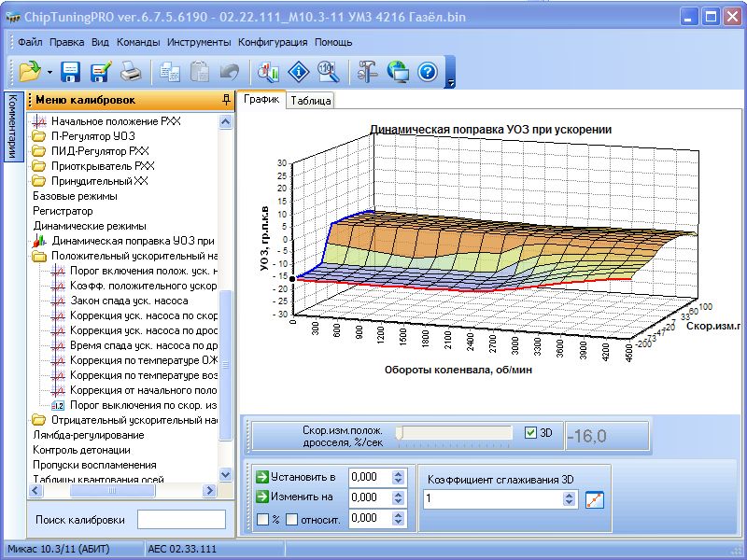Disable the 3D checkbox
Viewport: 747px width, 560px height.
tap(531, 433)
